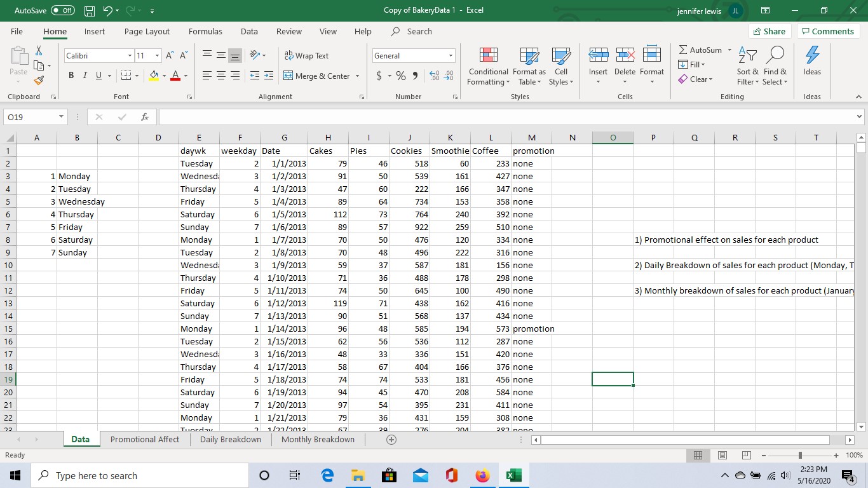Expand the Fill Color dropdown arrow

click(163, 76)
